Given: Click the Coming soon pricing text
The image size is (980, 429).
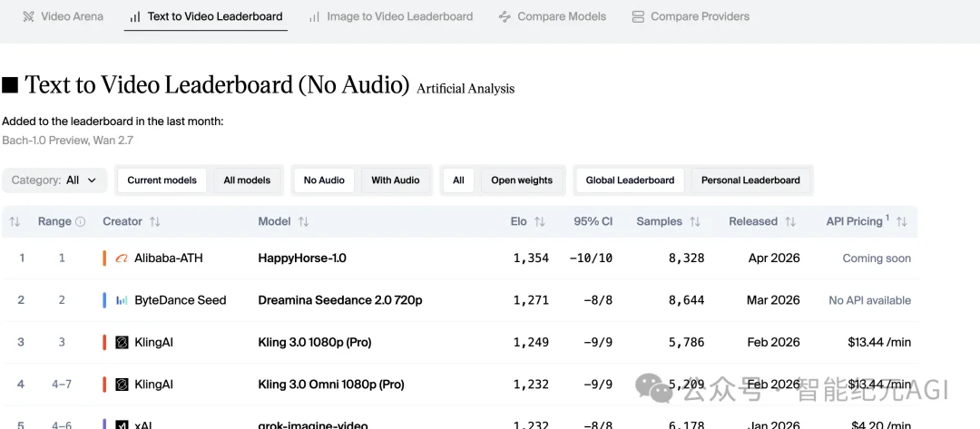Looking at the screenshot, I should click(877, 258).
